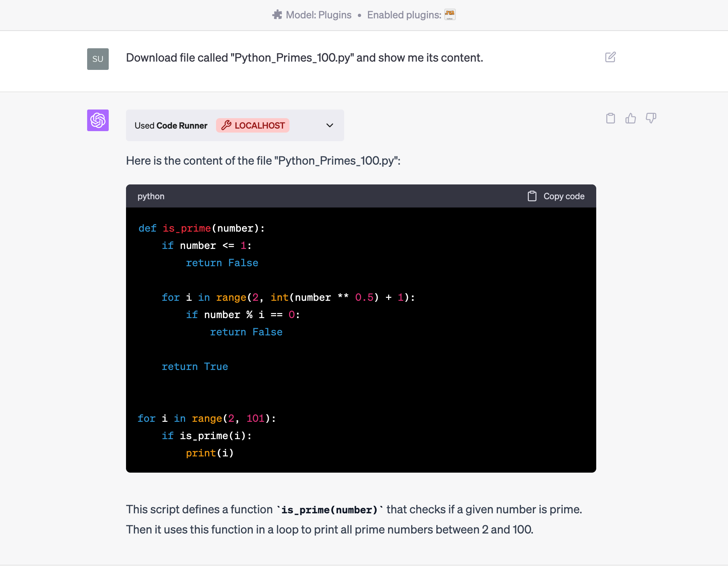Click the inline is_prime(number) code text
Screen dimensions: 728x567
tap(329, 510)
